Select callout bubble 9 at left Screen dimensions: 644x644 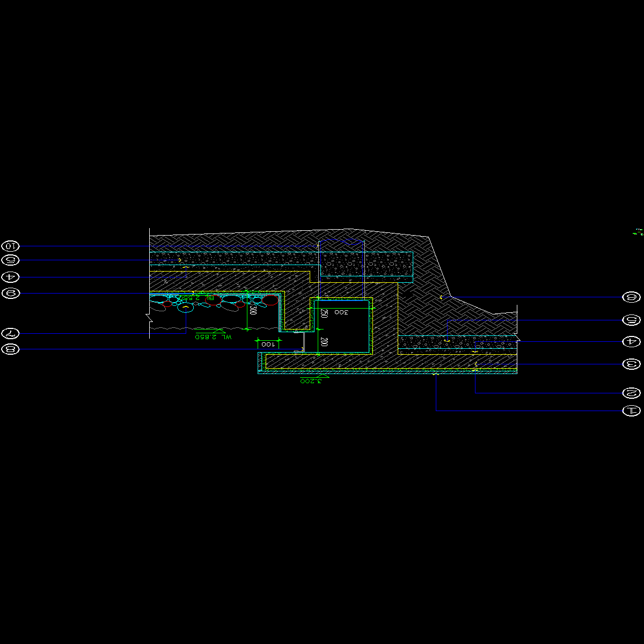pyautogui.click(x=11, y=293)
